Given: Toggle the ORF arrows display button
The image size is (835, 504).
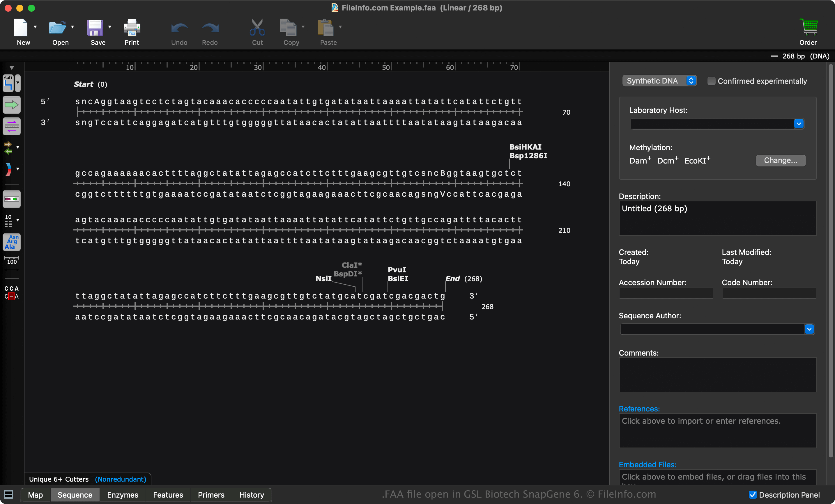Looking at the screenshot, I should tap(8, 148).
